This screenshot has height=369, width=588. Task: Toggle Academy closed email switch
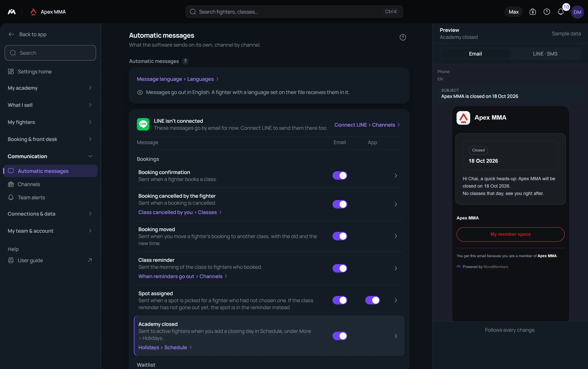coord(340,336)
